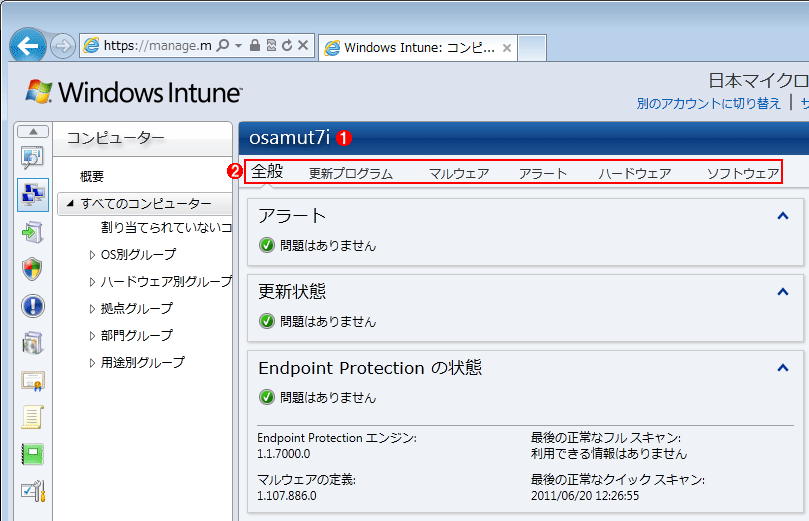Image resolution: width=809 pixels, height=521 pixels.
Task: Open the address bar dropdown arrow
Action: click(x=238, y=46)
